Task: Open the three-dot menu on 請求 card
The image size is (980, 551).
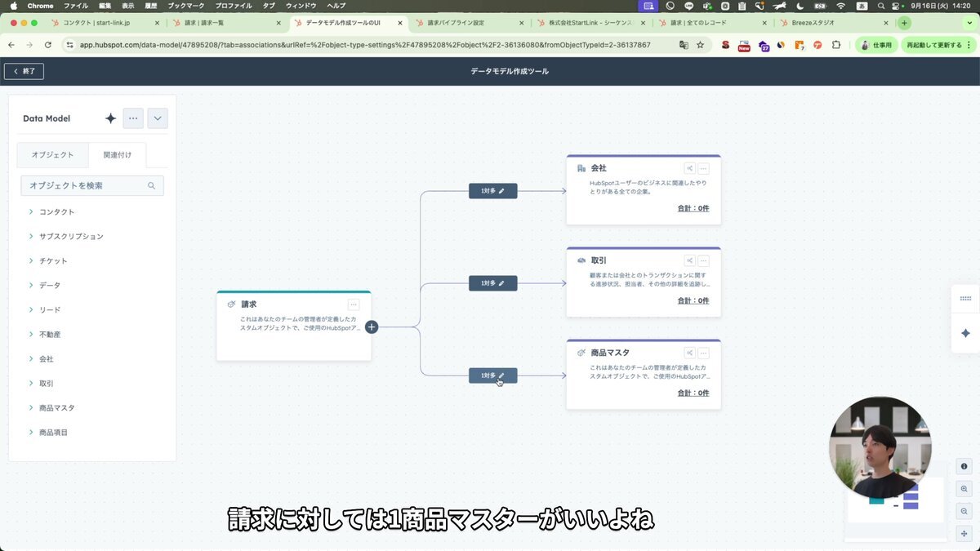Action: point(353,304)
